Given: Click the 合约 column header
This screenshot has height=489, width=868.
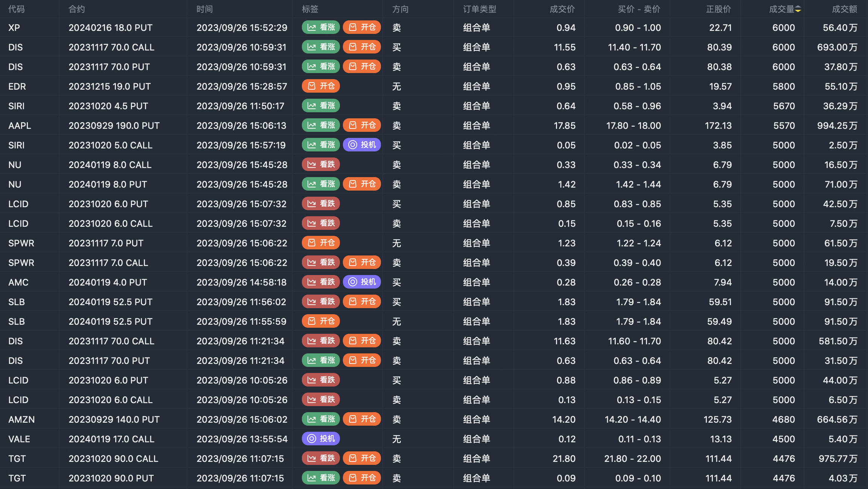Looking at the screenshot, I should coord(77,9).
